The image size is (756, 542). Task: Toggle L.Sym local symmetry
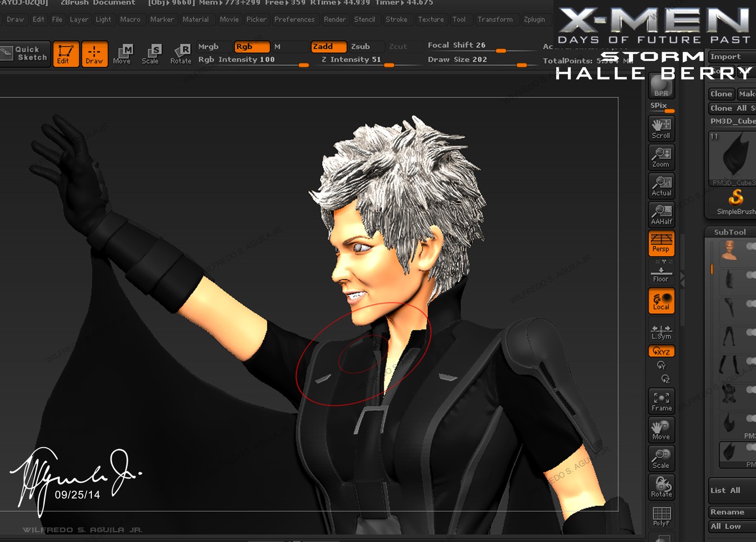661,332
